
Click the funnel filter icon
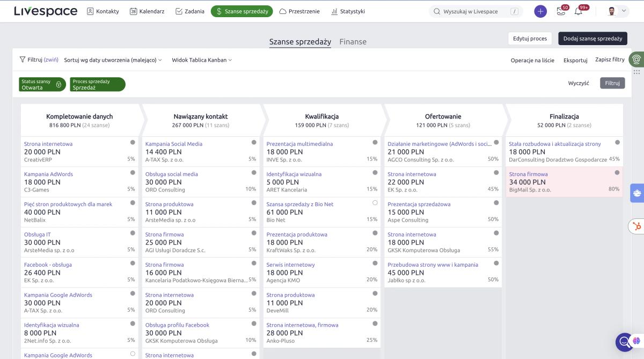[23, 60]
